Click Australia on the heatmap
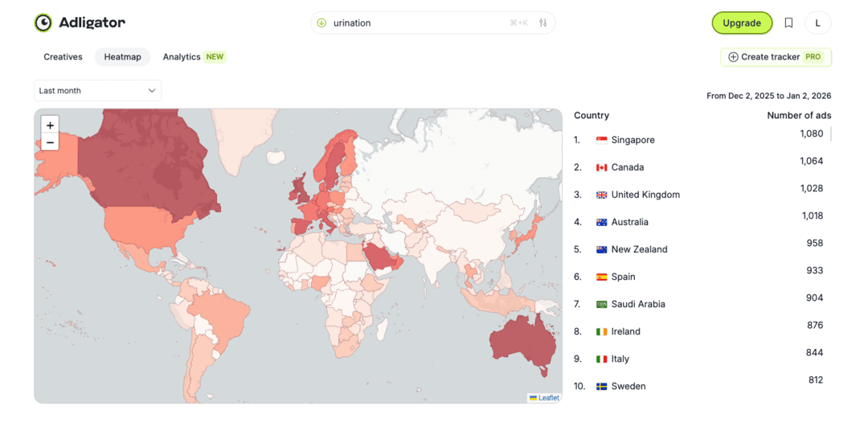Screen dimensions: 868x439 coord(521,342)
